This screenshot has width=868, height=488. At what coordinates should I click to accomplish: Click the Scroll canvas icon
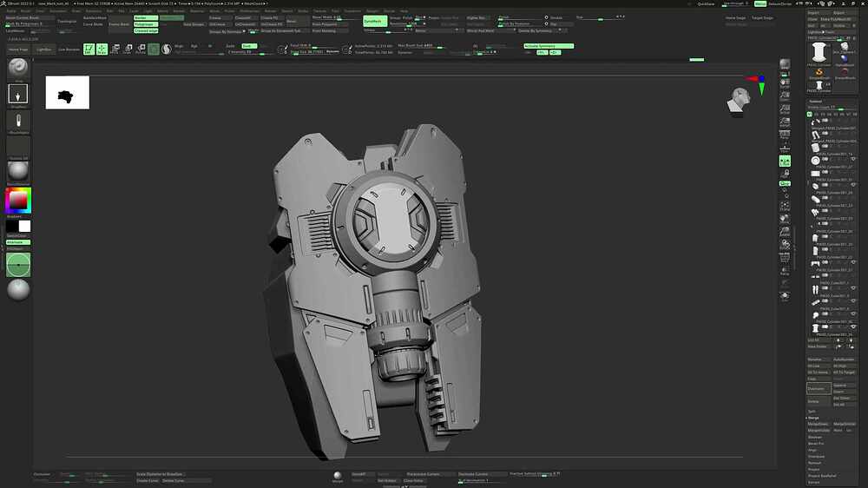[x=785, y=83]
